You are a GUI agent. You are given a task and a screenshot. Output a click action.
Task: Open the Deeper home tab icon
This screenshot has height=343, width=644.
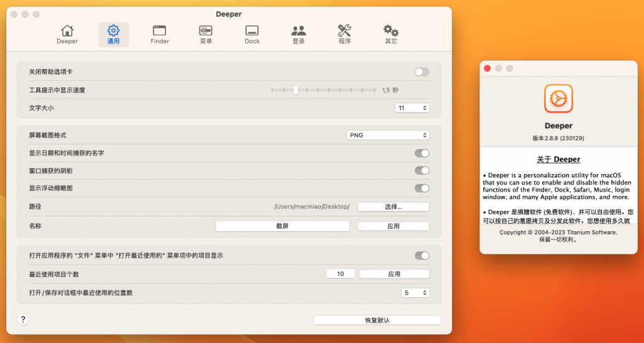click(x=67, y=31)
